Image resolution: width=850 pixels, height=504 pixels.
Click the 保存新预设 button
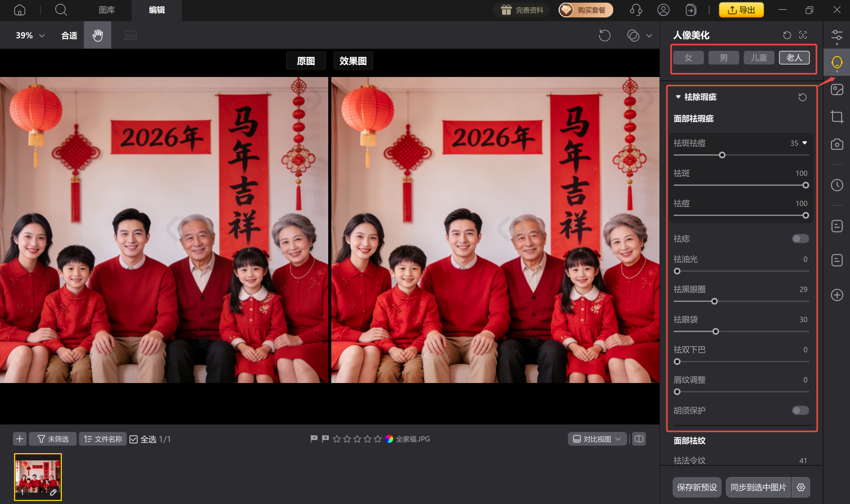click(697, 487)
